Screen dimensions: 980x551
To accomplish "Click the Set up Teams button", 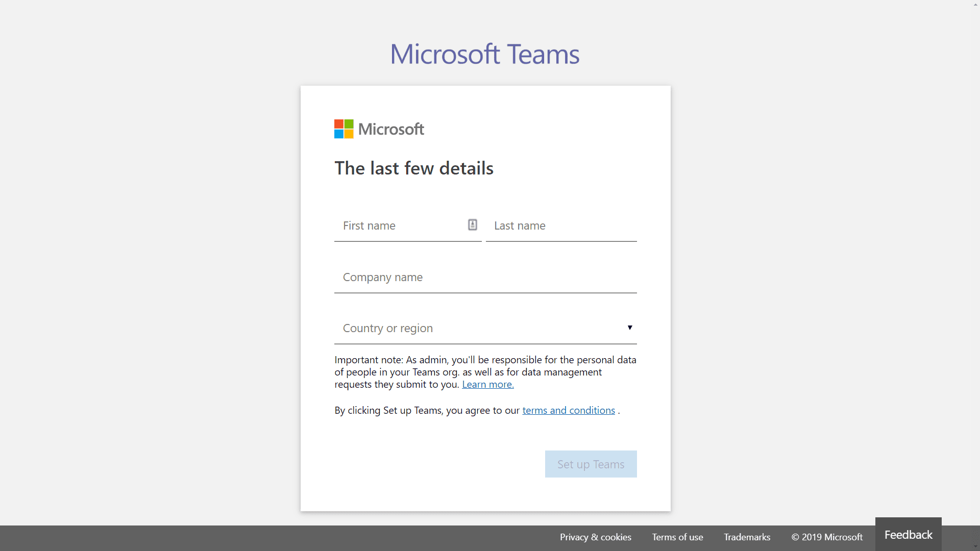I will point(591,464).
